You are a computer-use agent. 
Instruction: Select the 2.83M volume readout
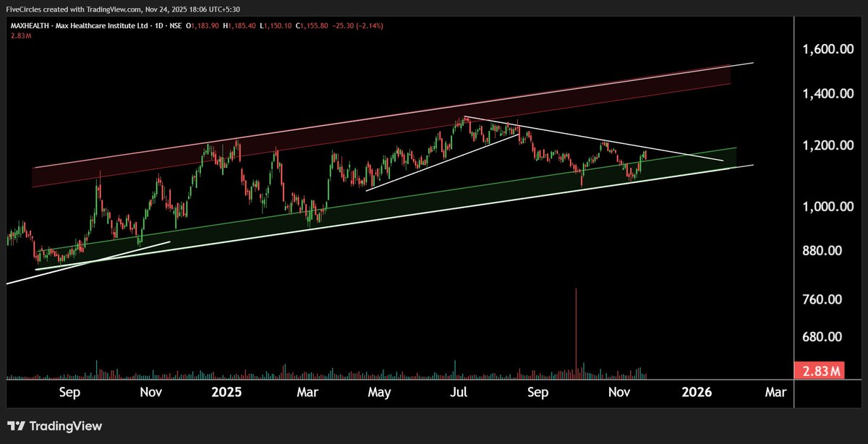pyautogui.click(x=20, y=35)
